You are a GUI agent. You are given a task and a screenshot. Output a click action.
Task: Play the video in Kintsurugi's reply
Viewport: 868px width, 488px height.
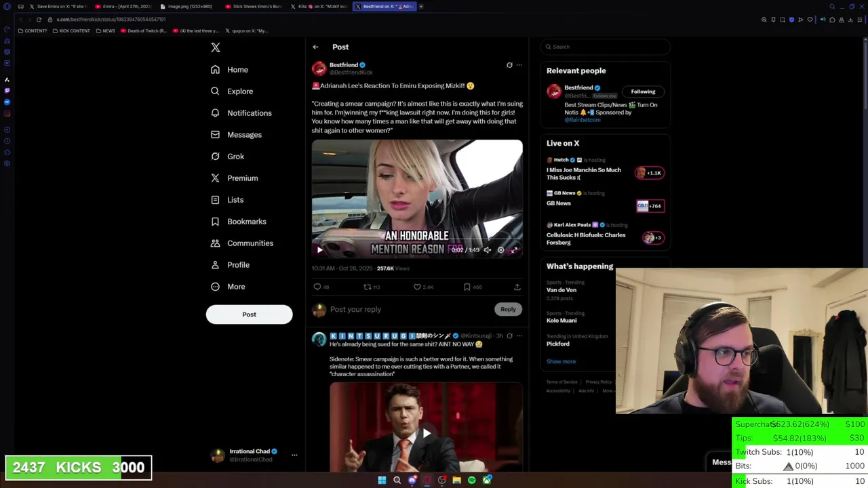(x=426, y=433)
